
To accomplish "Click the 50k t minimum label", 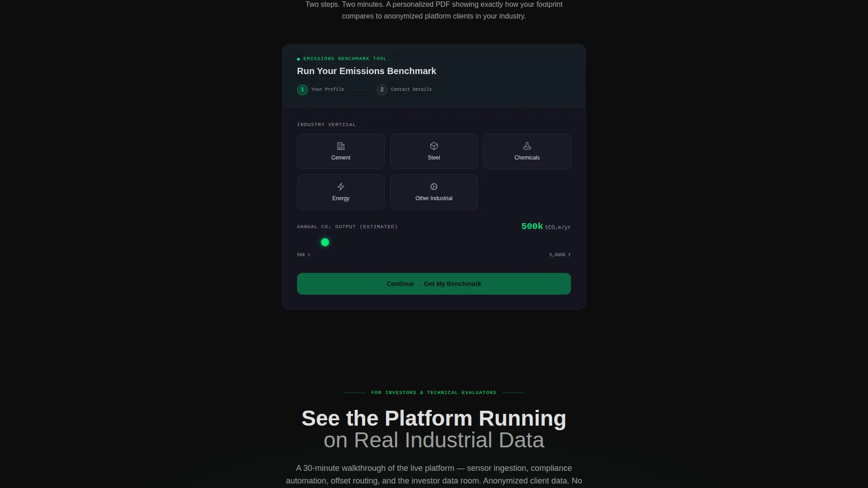I will 304,255.
